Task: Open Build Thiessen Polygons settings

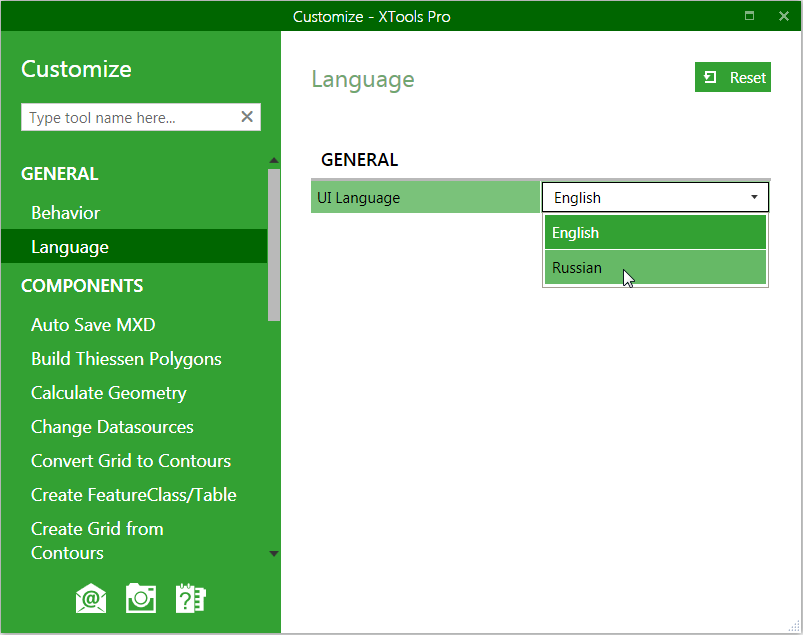Action: tap(126, 359)
